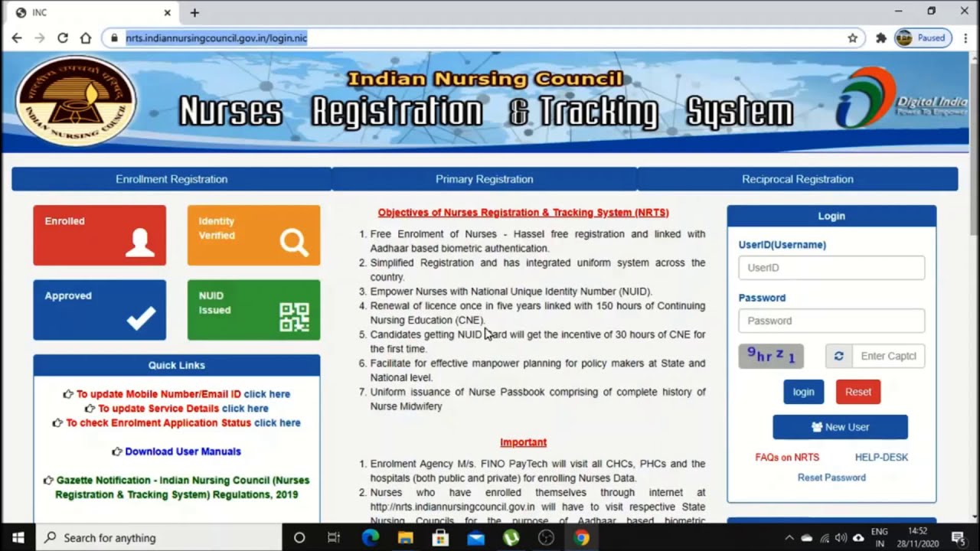Open uTorrent from taskbar
The height and width of the screenshot is (551, 980).
(511, 538)
